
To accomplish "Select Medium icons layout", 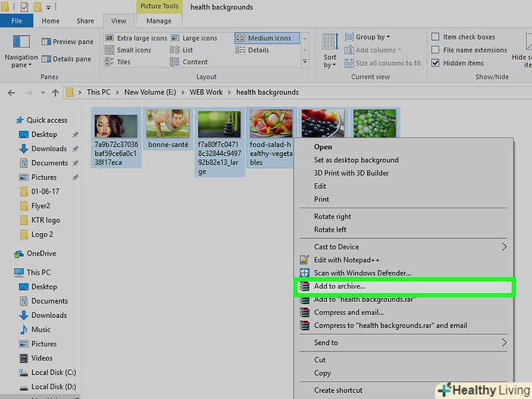I will click(267, 38).
